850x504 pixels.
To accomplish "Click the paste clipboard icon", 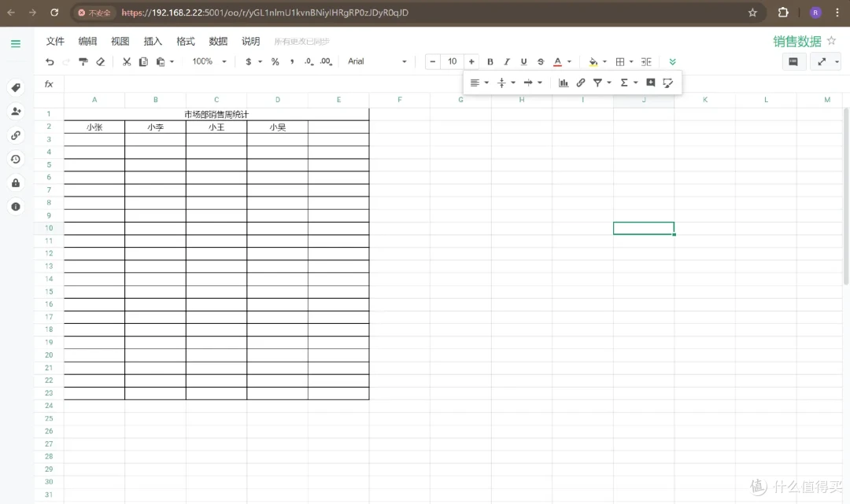I will tap(161, 61).
